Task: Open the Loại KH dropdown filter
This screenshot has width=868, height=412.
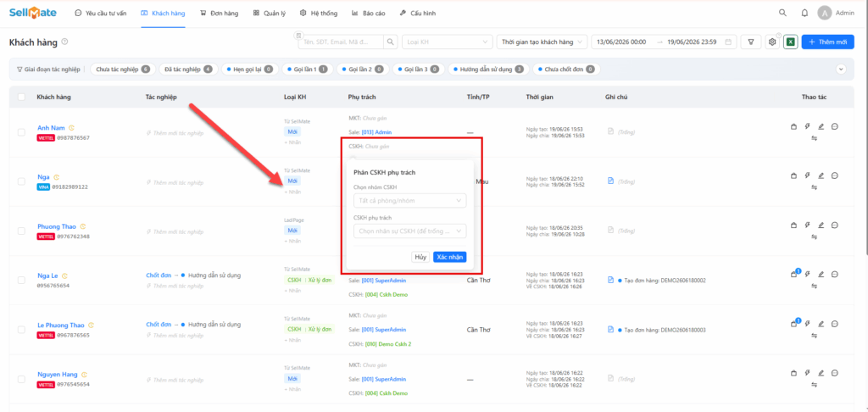Action: click(447, 42)
